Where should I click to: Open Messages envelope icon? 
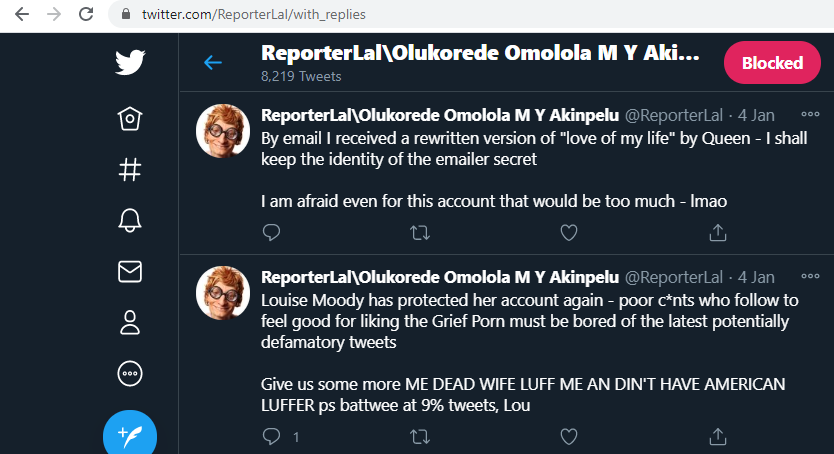click(x=130, y=271)
